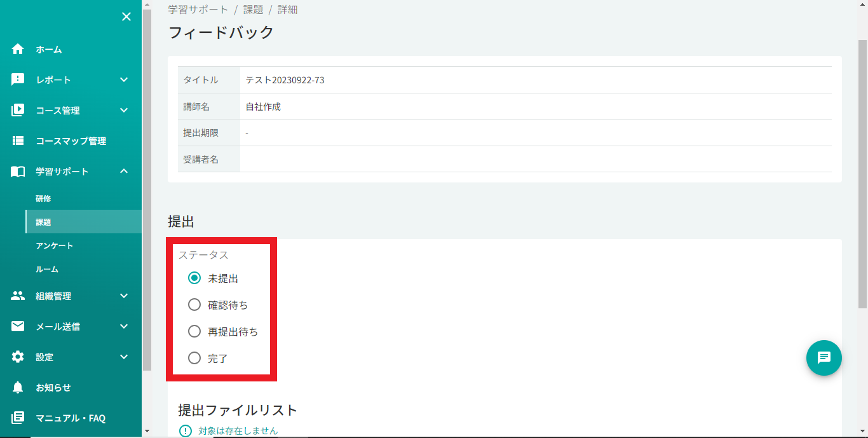Open ホーム from the sidebar
The image size is (868, 438).
click(x=49, y=50)
